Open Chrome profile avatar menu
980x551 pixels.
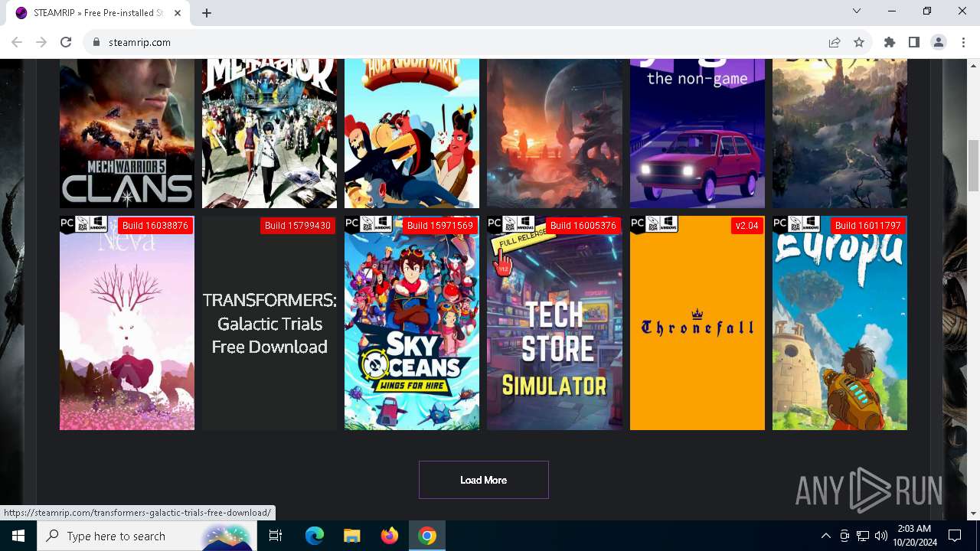click(x=939, y=42)
